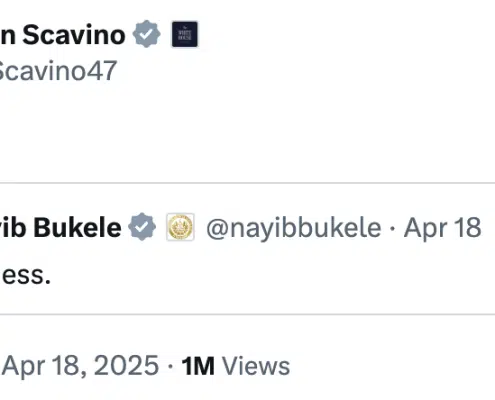Click the verified badge beside Scavino

pos(146,34)
